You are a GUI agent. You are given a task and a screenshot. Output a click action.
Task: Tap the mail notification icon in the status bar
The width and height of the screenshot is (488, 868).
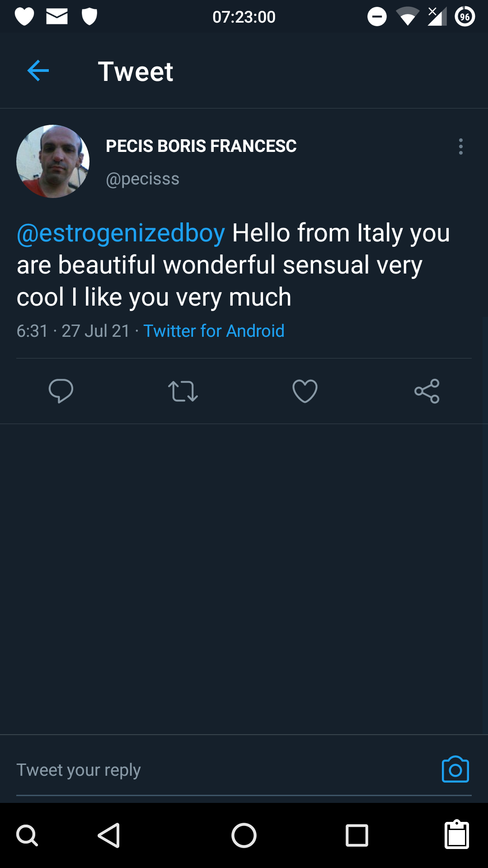click(x=57, y=17)
